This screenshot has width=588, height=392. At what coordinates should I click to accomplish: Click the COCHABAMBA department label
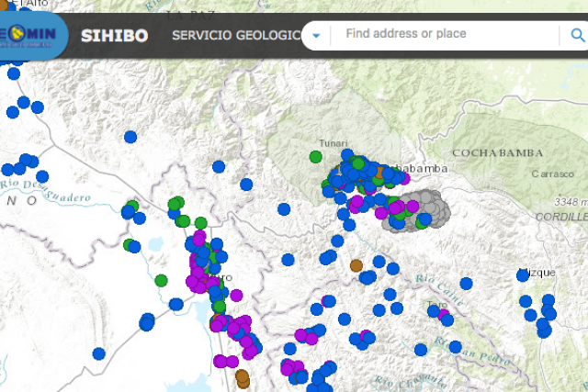pos(496,152)
